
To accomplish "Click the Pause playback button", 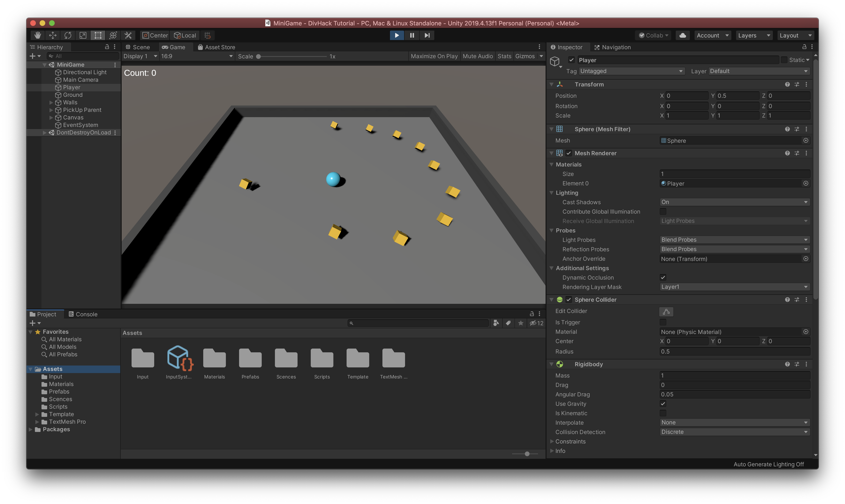I will (x=412, y=35).
